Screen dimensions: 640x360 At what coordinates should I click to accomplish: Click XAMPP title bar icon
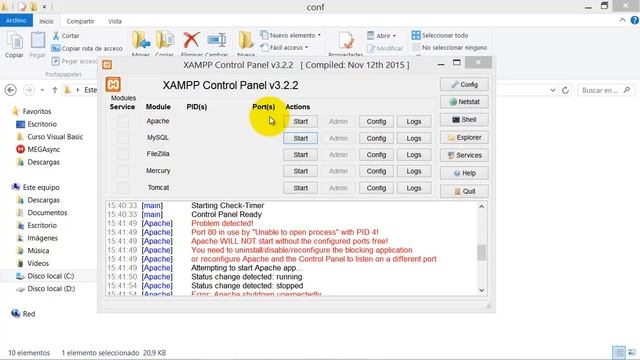click(x=107, y=65)
